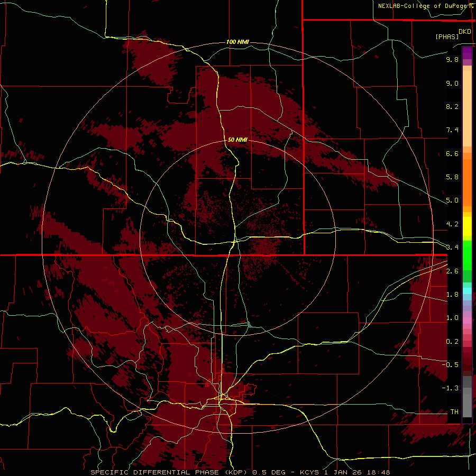Screen dimensions: 476x476
Task: Click the DKD product code label
Action: click(465, 32)
